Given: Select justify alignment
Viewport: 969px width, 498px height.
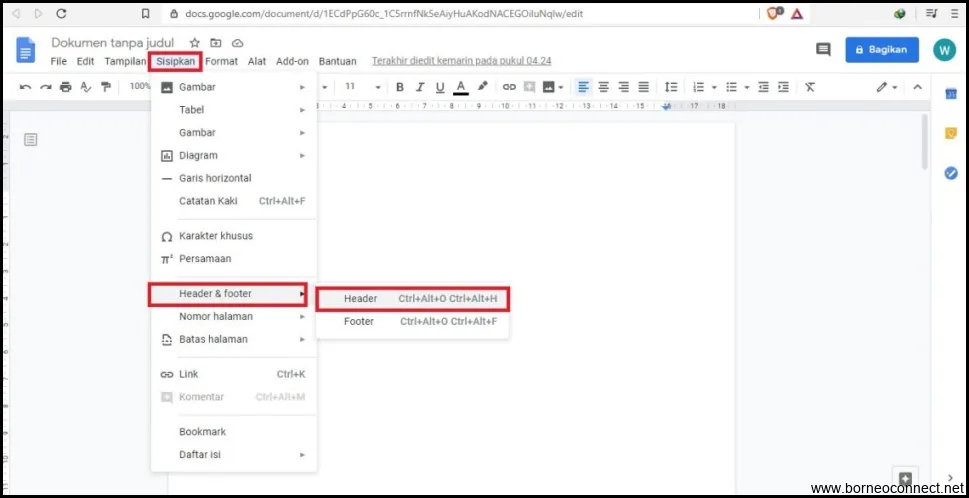Looking at the screenshot, I should click(x=643, y=87).
